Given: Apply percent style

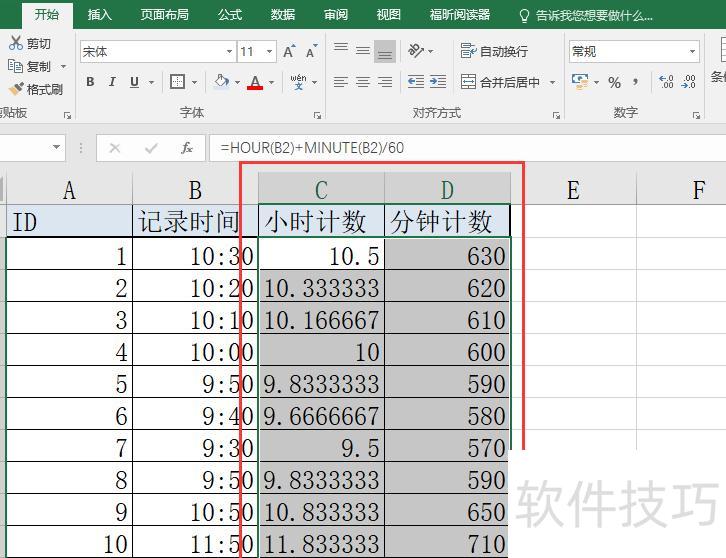Looking at the screenshot, I should 614,82.
